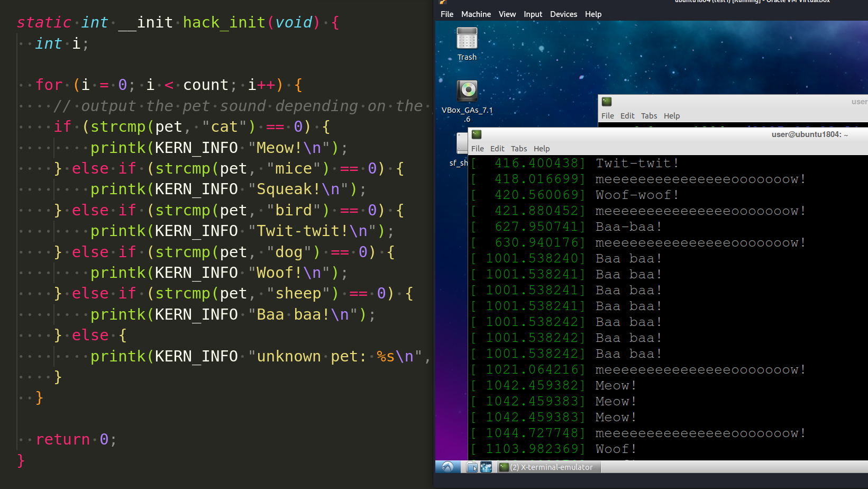Click the 'int i;' declaration line

(x=62, y=43)
